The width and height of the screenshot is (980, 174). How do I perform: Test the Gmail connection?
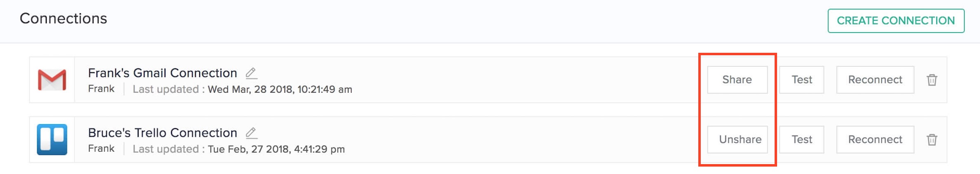pos(801,80)
